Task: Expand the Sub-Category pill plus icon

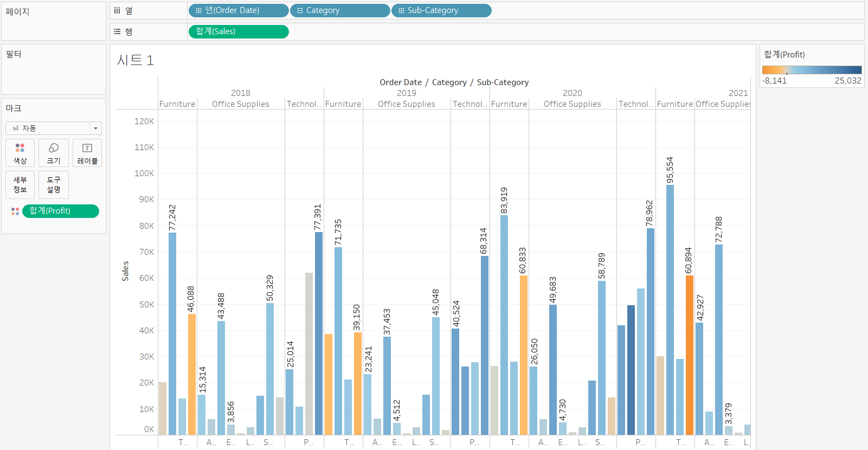Action: (401, 10)
